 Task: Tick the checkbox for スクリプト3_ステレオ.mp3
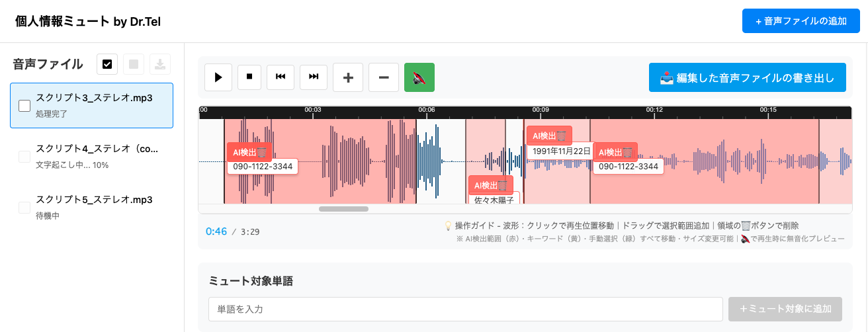24,106
